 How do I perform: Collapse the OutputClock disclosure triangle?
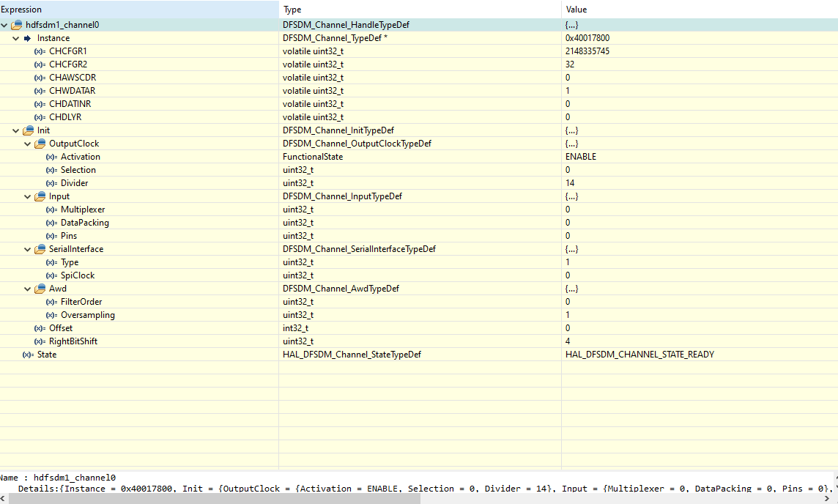pos(26,143)
